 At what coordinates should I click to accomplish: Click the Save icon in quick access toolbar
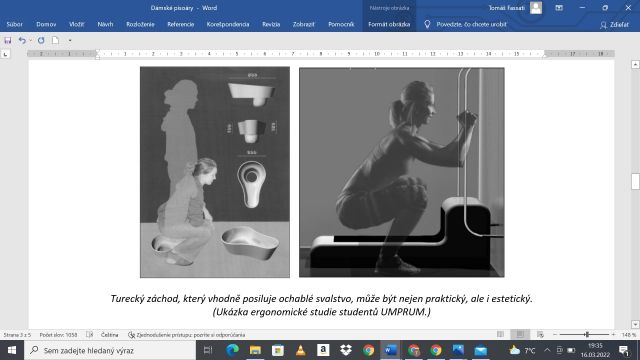point(8,40)
